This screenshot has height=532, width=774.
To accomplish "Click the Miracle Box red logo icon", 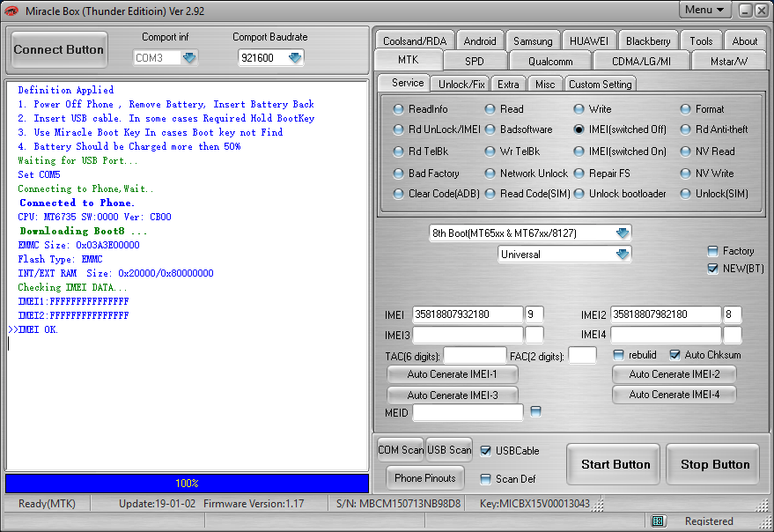I will 11,11.
